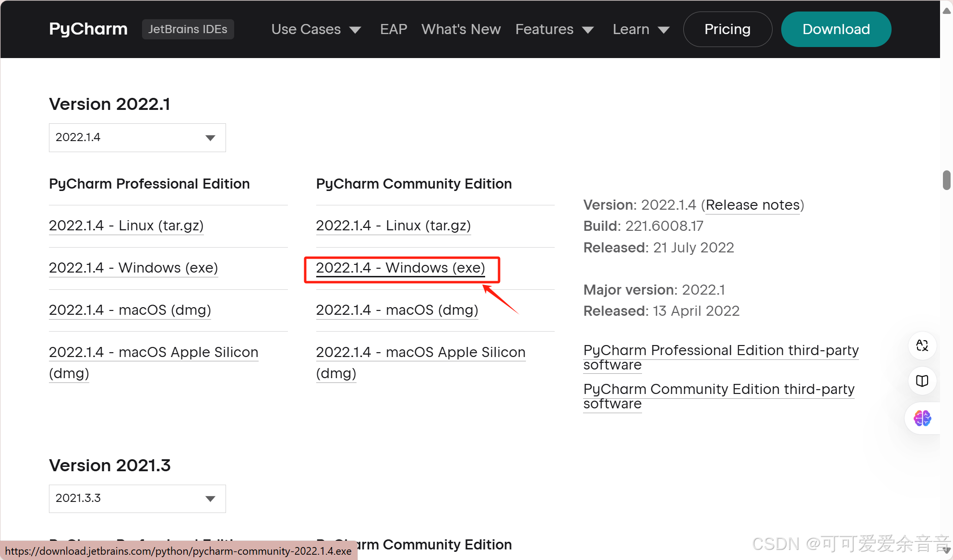Open the Release notes link
This screenshot has width=953, height=560.
pos(752,205)
